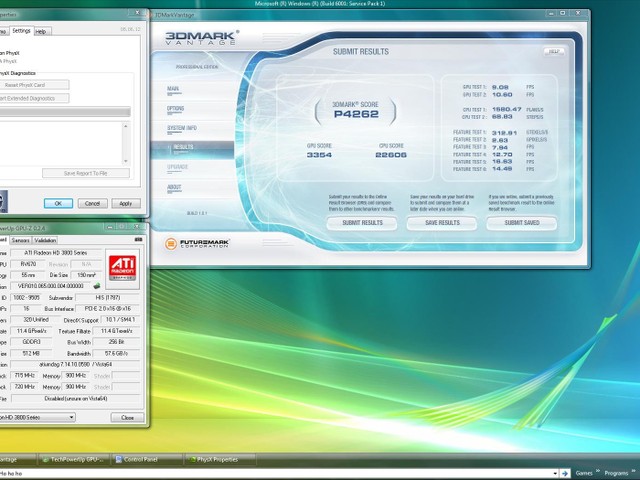Click the scroll-up arrow in PhysX report box
Image resolution: width=640 pixels, height=480 pixels.
[126, 126]
